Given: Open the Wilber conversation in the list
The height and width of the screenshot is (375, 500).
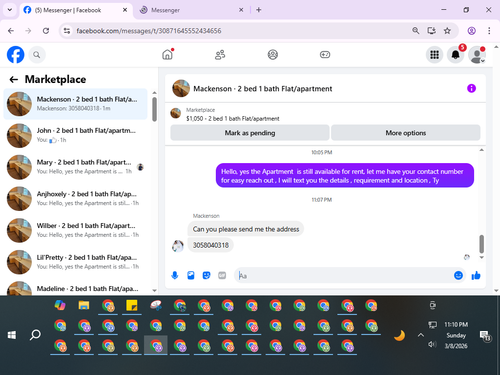Looking at the screenshot, I should point(75,230).
